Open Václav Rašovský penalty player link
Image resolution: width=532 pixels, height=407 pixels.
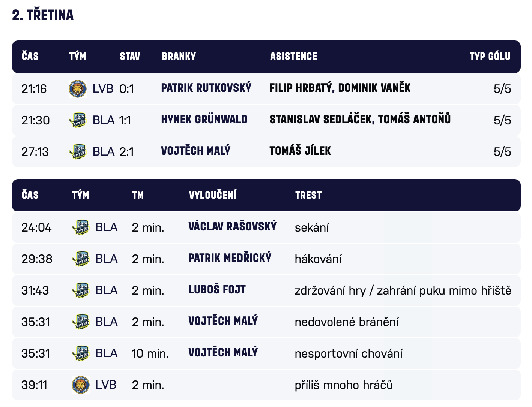(232, 227)
